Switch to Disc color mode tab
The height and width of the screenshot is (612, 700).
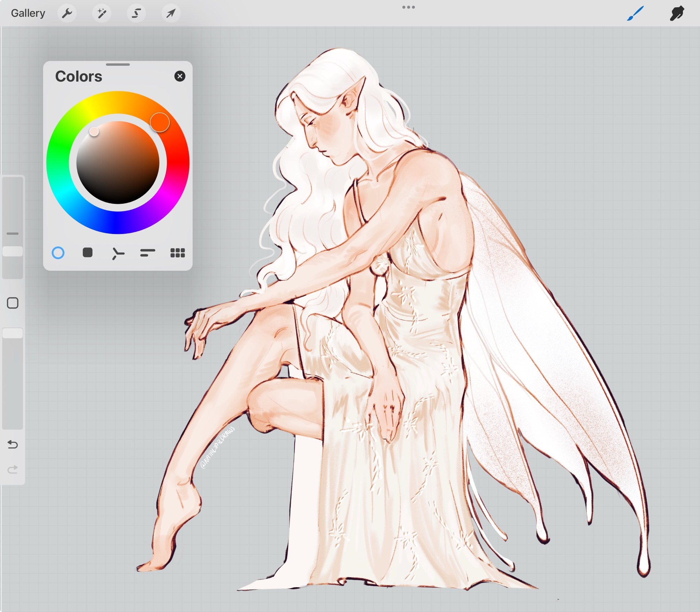click(x=58, y=253)
